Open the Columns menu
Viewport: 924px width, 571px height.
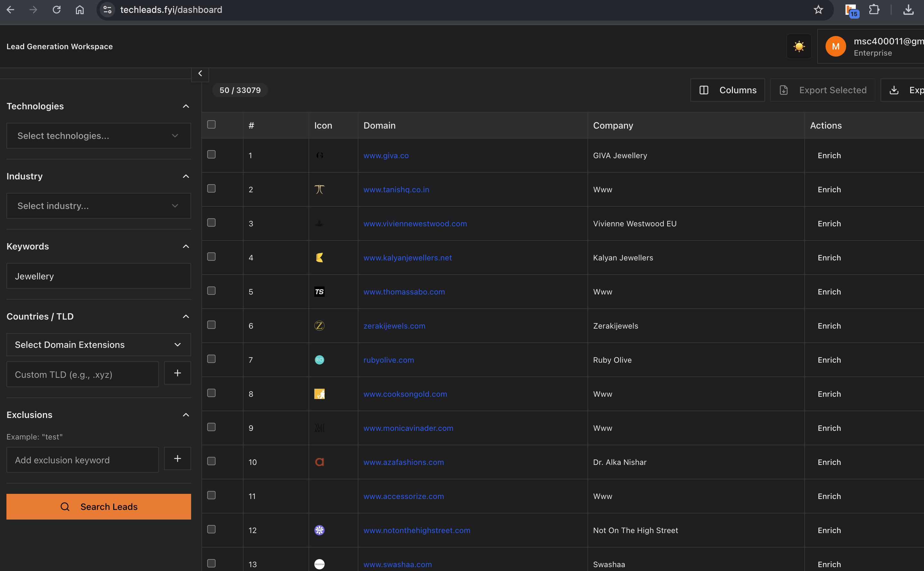click(x=727, y=90)
